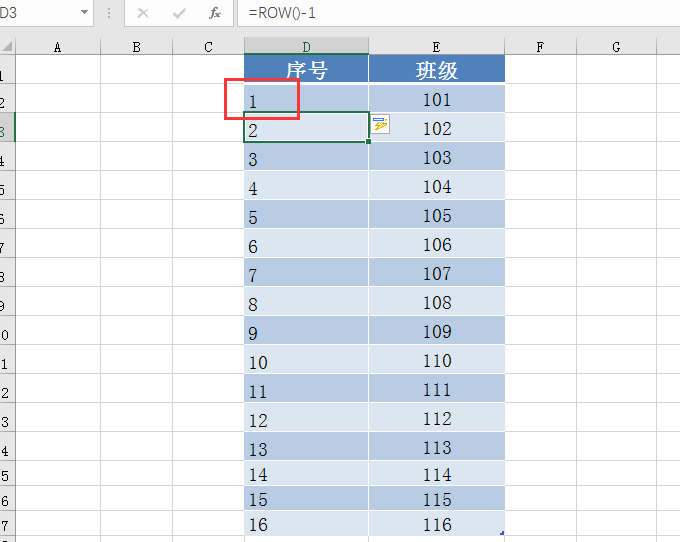Screen dimensions: 680x542
Task: Click the 序号 header cell
Action: 306,69
